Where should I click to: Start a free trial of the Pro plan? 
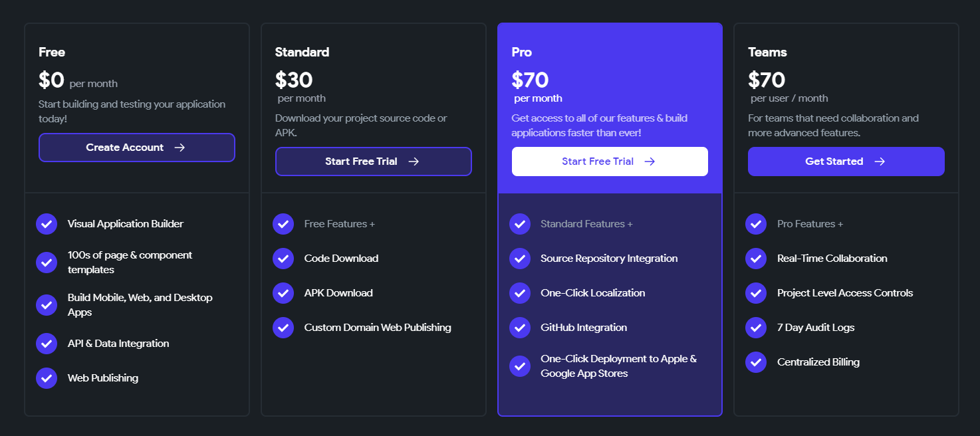(x=609, y=161)
